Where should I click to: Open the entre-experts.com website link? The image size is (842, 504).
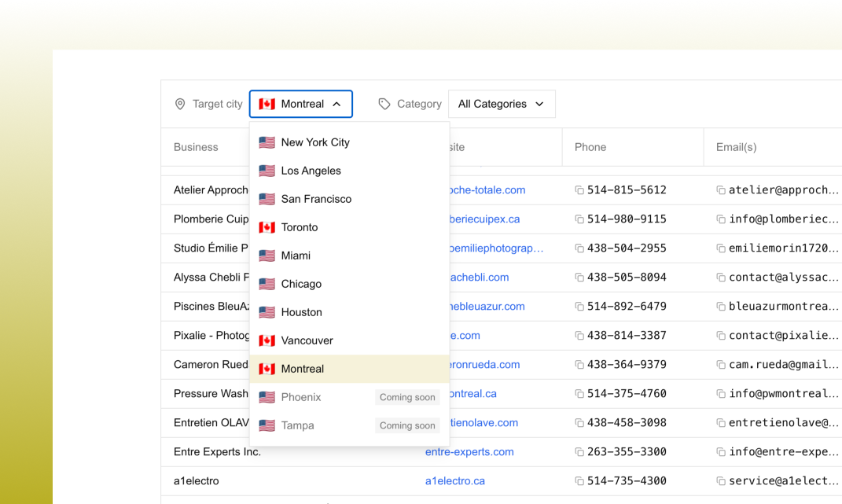click(469, 451)
